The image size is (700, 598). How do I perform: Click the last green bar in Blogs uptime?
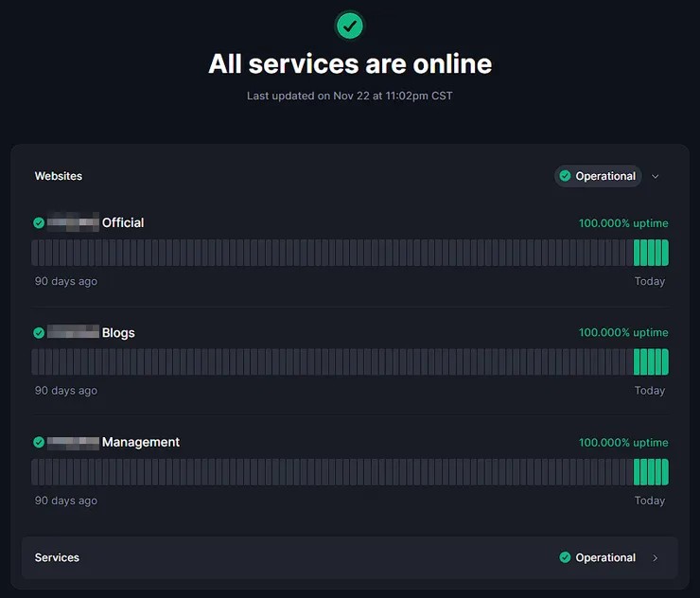pyautogui.click(x=665, y=362)
